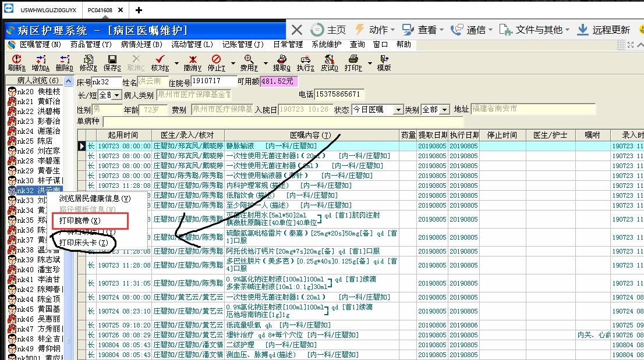Choose 打印床头卡(Z) from context menu
The width and height of the screenshot is (644, 360).
(x=83, y=243)
